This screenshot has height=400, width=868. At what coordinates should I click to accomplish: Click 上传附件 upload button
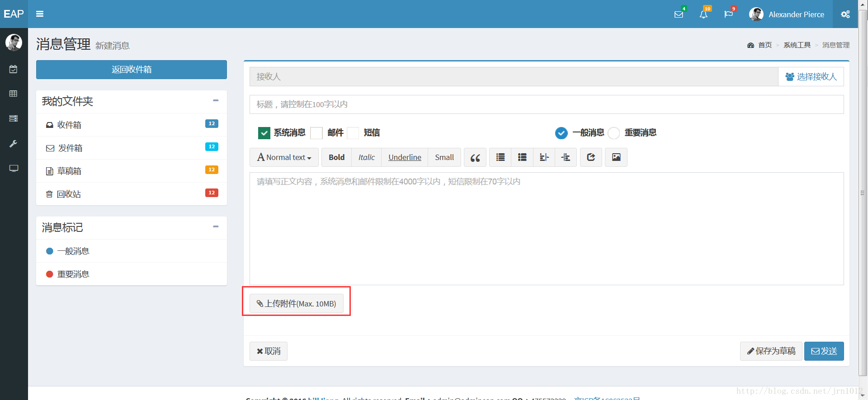(297, 303)
